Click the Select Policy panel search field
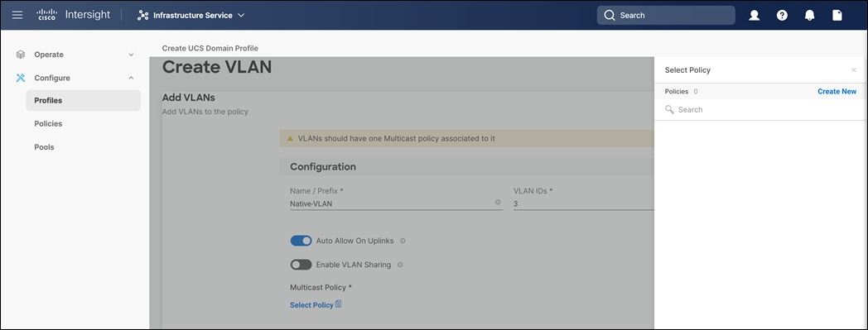The height and width of the screenshot is (330, 868). tap(759, 110)
